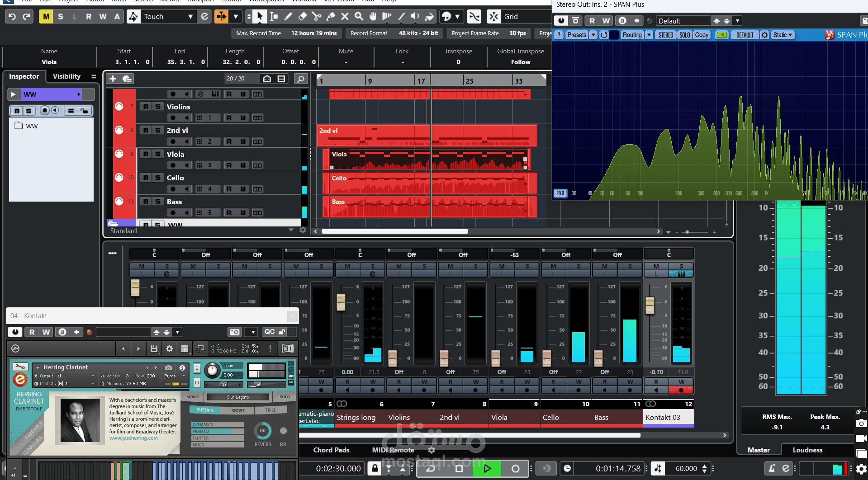Open Herring Clarinet Purge dropdown
The width and height of the screenshot is (868, 480).
click(x=174, y=376)
